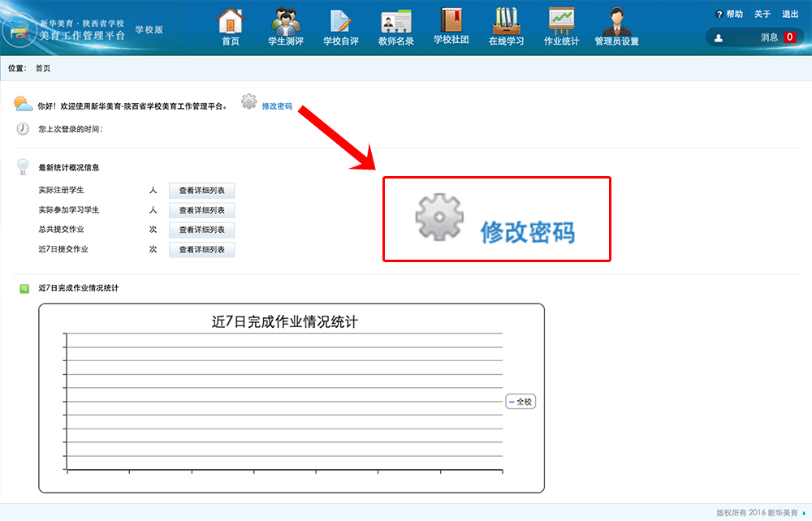Log out using the 退出 link

(x=789, y=14)
